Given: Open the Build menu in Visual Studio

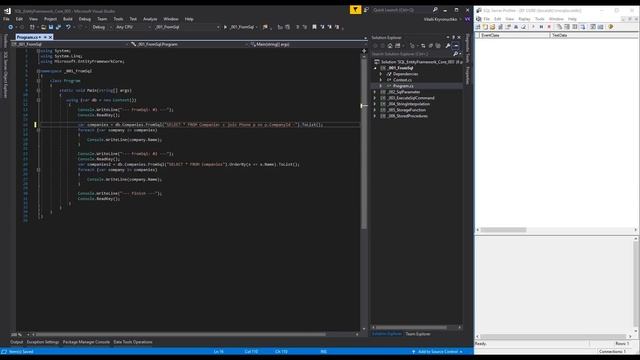Looking at the screenshot, I should [x=67, y=19].
